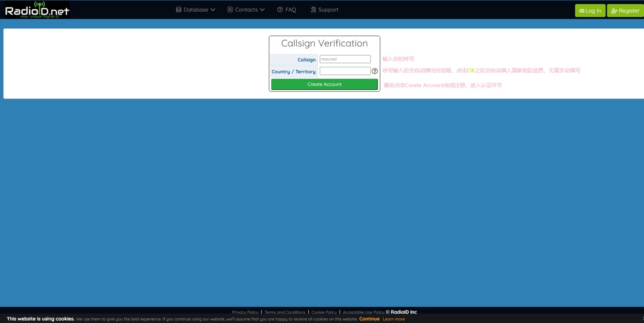Expand the Database dropdown chevron
The height and width of the screenshot is (323, 644).
click(x=213, y=10)
